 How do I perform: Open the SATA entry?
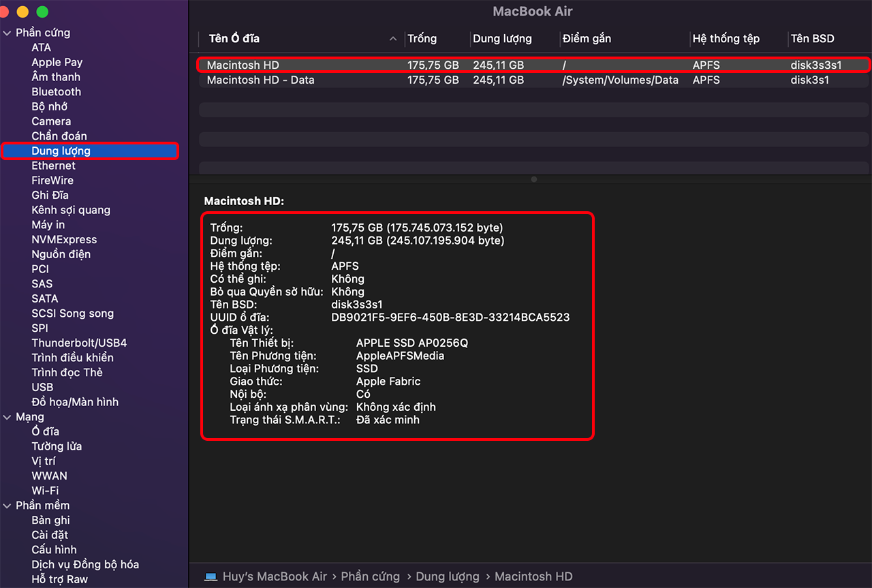point(44,298)
